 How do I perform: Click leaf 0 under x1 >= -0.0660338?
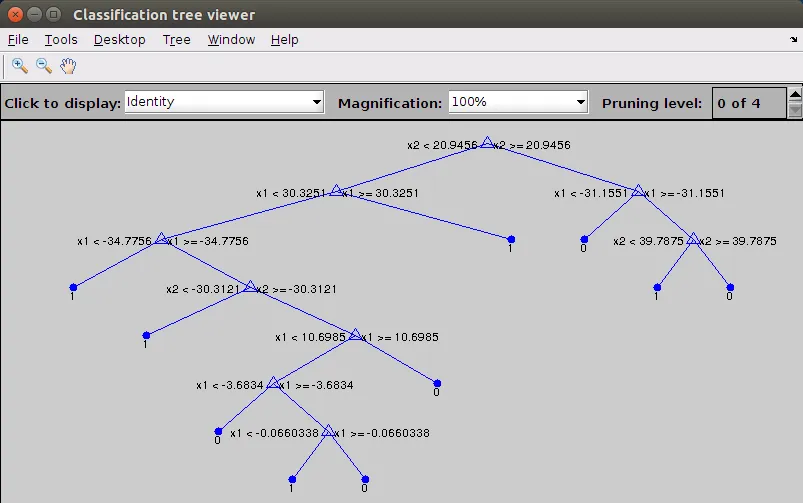365,479
